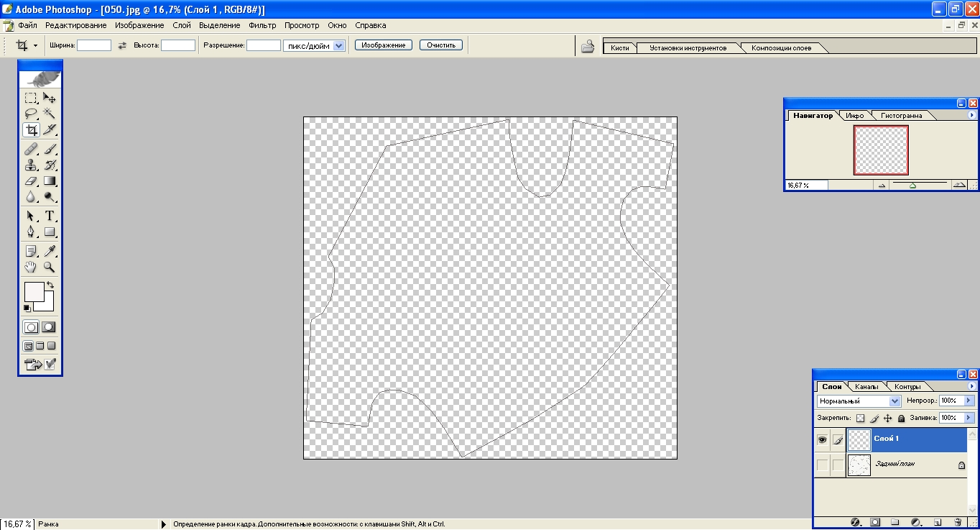
Task: Select the Zoom tool
Action: [50, 267]
